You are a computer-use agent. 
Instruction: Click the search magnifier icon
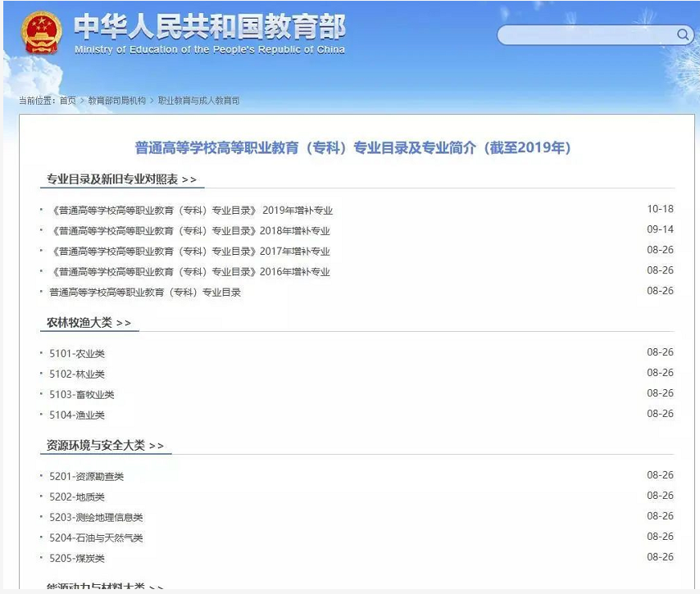683,34
